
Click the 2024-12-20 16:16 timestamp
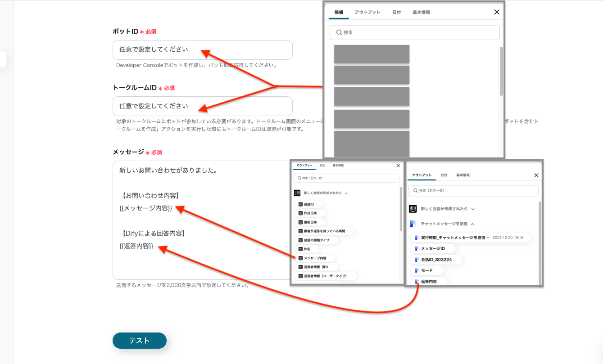coord(508,237)
